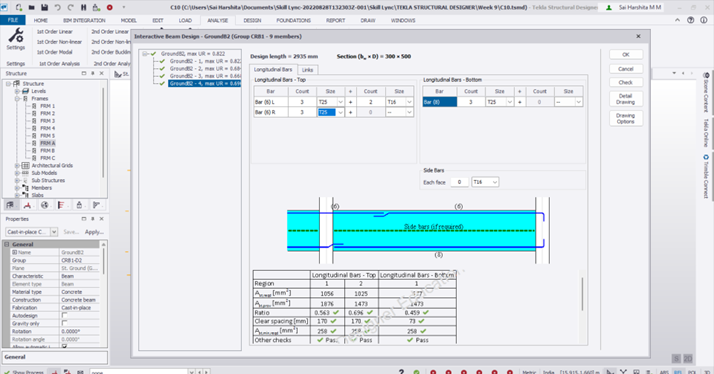
Task: Click the status bar question mark icon
Action: pos(401,372)
